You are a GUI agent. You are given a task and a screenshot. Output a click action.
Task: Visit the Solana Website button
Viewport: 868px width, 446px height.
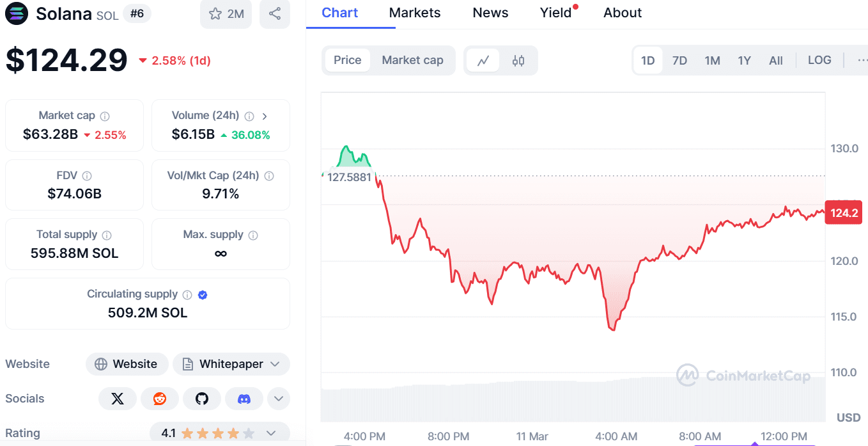[127, 363]
